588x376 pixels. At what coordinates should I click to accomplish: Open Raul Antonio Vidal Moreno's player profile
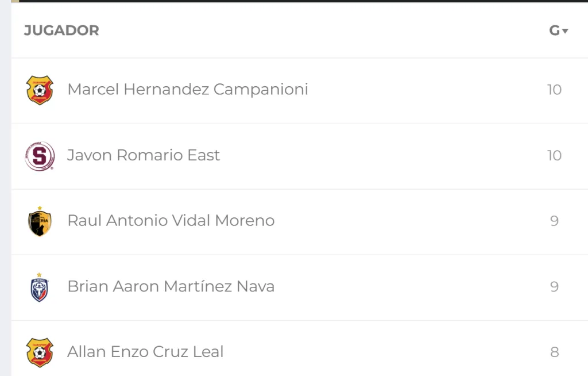[171, 221]
